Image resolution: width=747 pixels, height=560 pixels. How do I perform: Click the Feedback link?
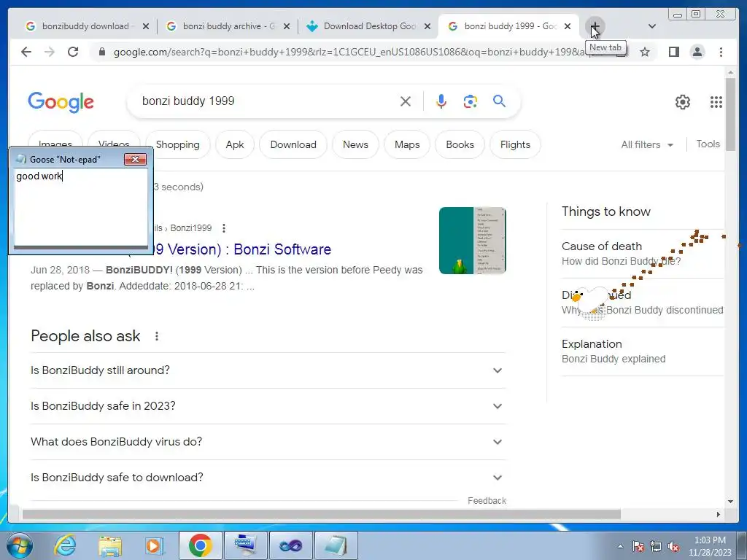(x=487, y=501)
